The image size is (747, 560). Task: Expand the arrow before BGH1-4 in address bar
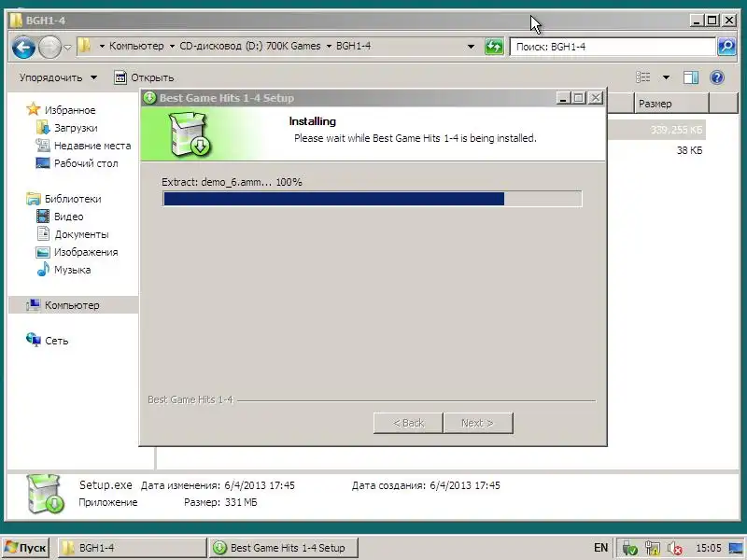329,46
